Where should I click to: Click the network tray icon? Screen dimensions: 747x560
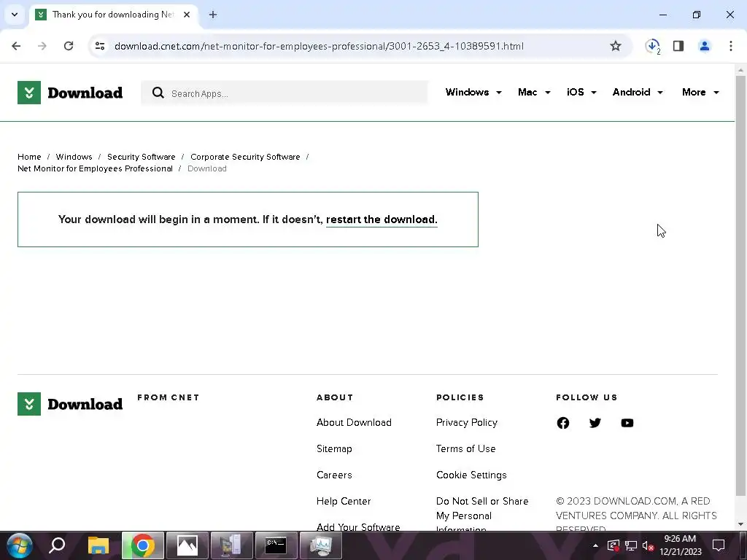631,545
